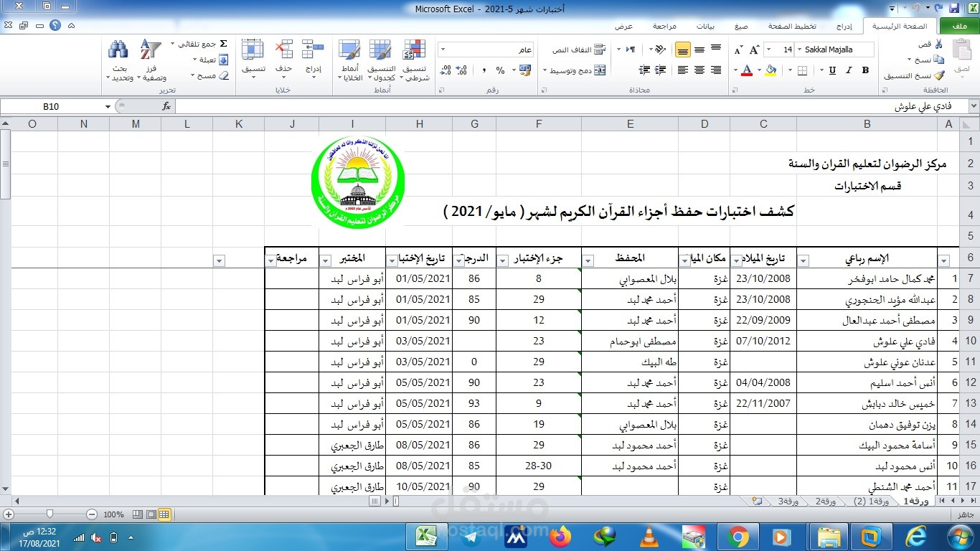Center text horizontally

click(699, 70)
